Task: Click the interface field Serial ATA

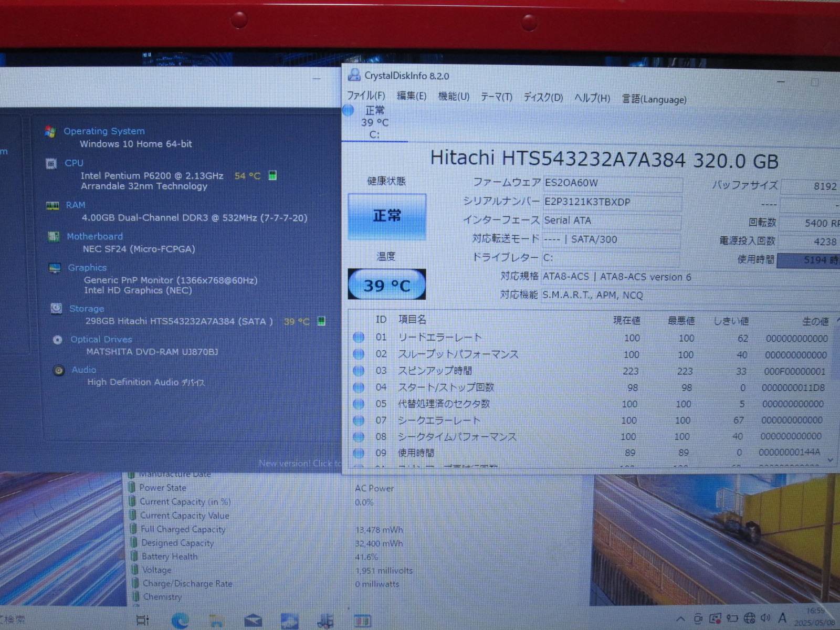Action: [x=612, y=221]
